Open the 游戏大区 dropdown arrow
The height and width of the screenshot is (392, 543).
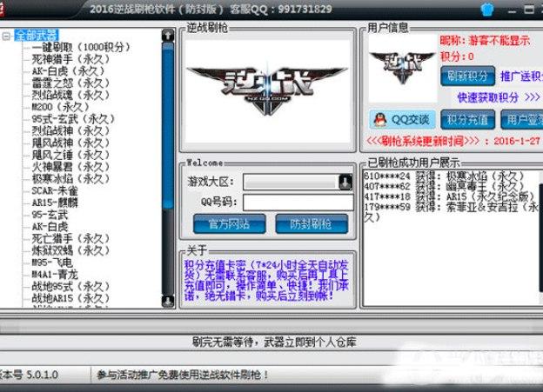[345, 182]
